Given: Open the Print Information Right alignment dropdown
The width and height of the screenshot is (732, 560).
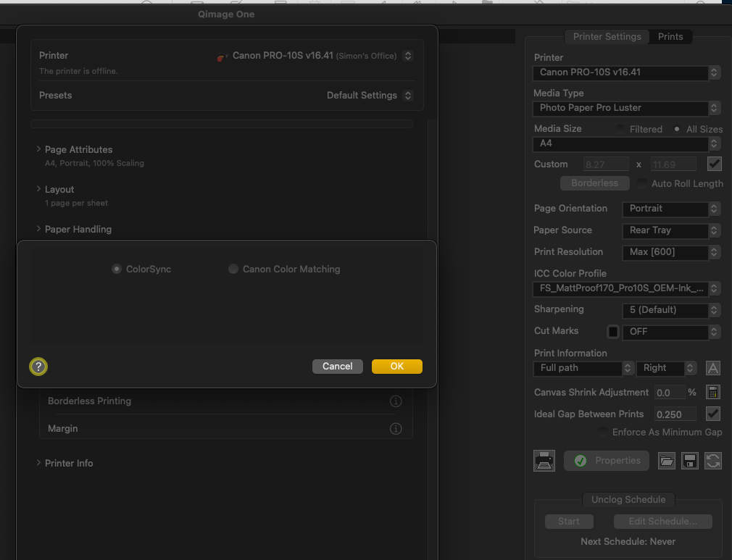Looking at the screenshot, I should pos(667,368).
